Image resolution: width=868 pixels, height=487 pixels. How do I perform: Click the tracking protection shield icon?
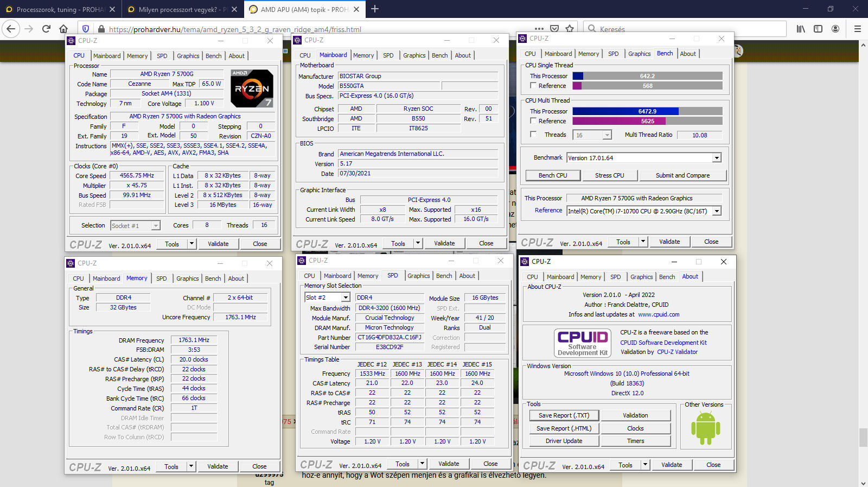coord(86,29)
